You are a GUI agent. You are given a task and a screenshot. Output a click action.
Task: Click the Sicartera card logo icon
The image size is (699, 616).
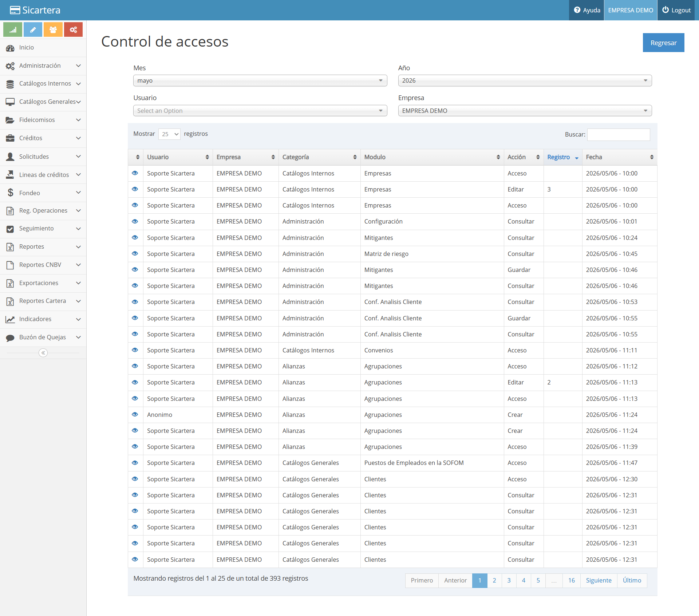click(15, 10)
